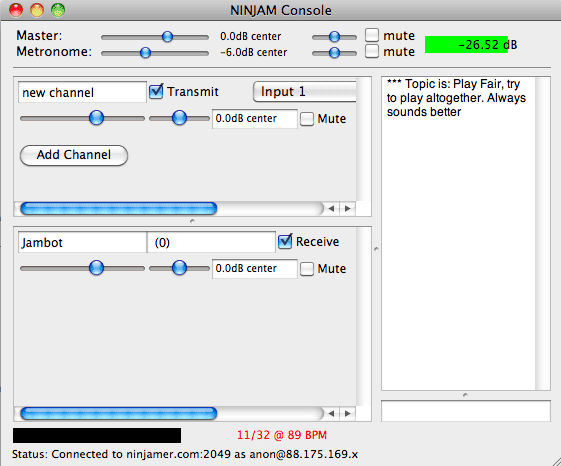This screenshot has width=561, height=466.
Task: Click right arrow of remote channels scrollbar
Action: coord(347,413)
